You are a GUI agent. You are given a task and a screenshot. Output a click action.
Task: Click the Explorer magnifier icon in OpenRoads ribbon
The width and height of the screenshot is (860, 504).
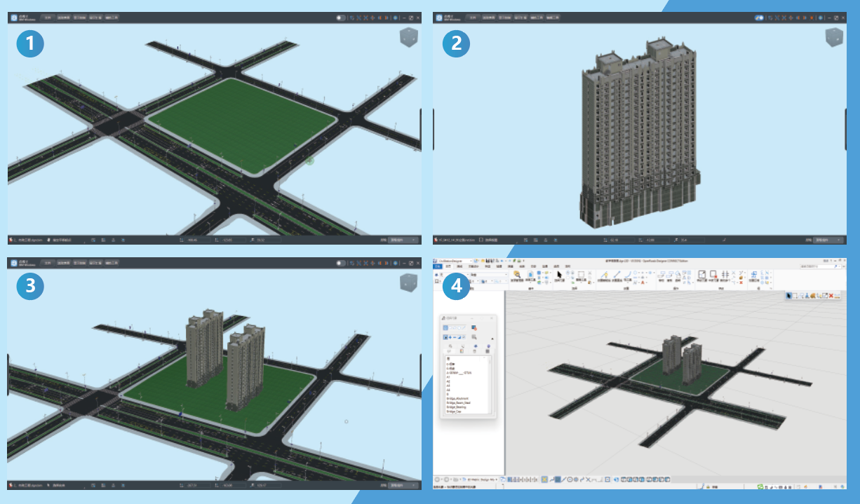coord(516,275)
